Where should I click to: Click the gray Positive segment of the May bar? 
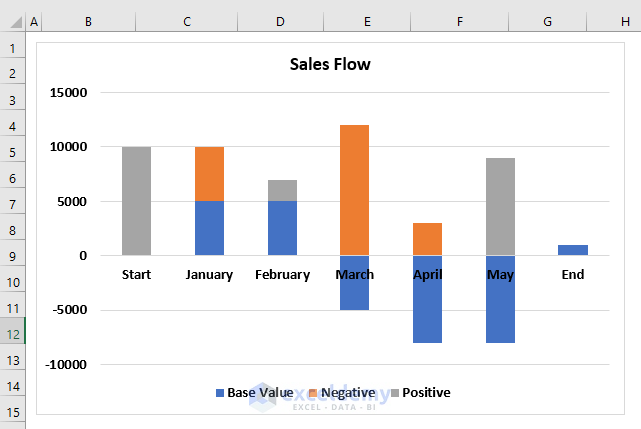[501, 205]
